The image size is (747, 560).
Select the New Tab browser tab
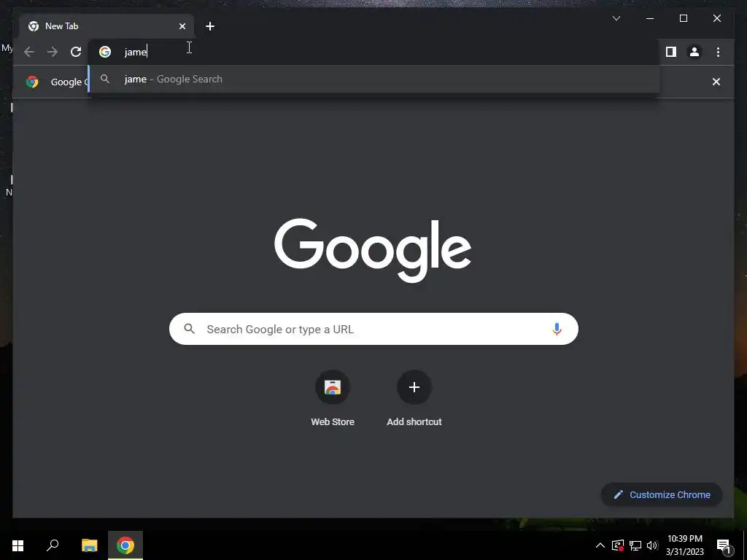[107, 26]
